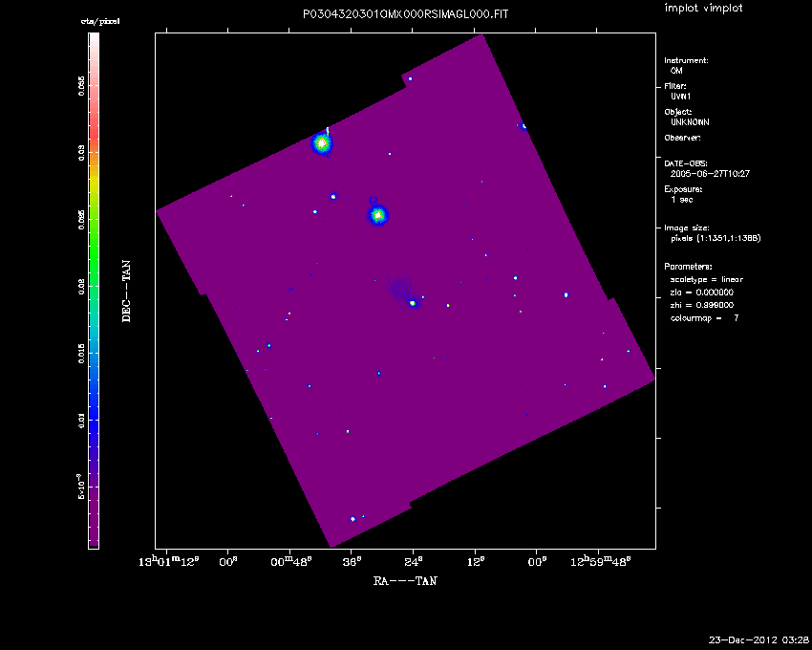Click the cts/pixel colour bar heading
Screen dimensions: 812x650
pos(100,21)
